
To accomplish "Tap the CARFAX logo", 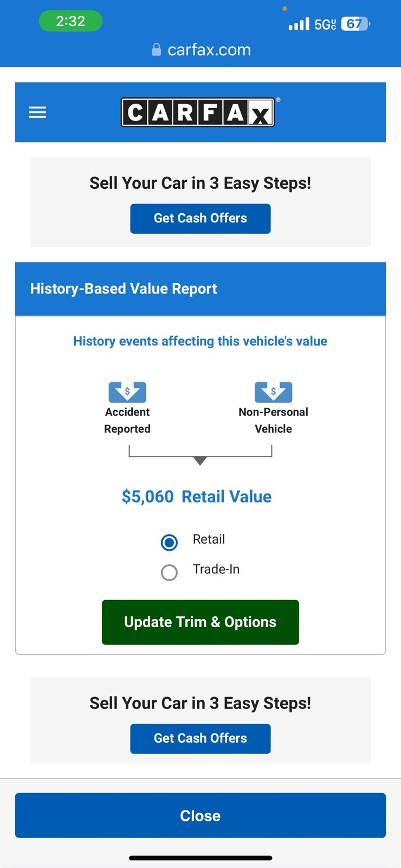I will (x=198, y=112).
